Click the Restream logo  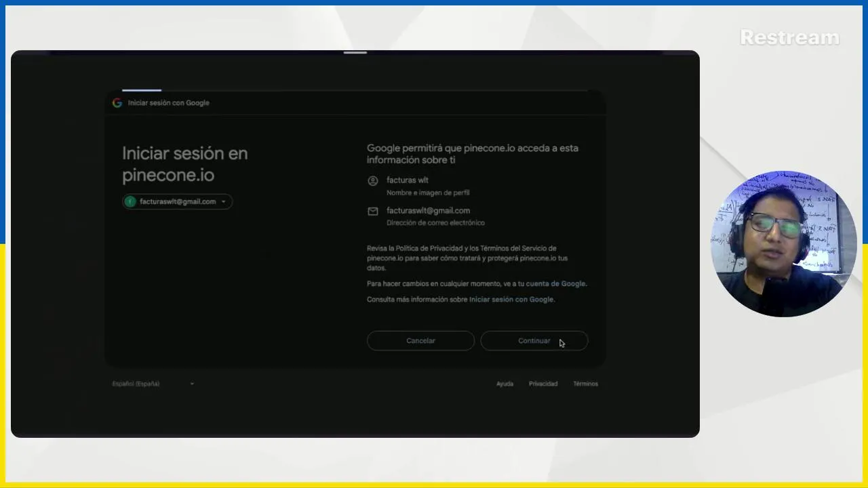pyautogui.click(x=789, y=37)
